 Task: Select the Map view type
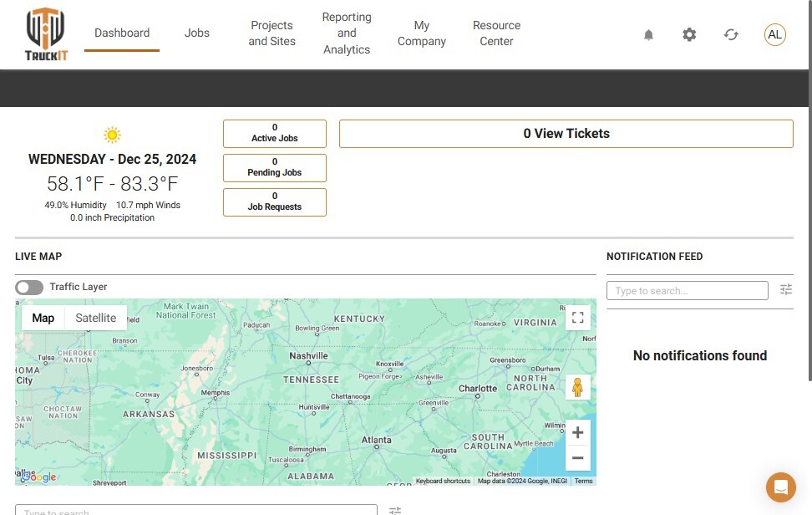coord(43,319)
